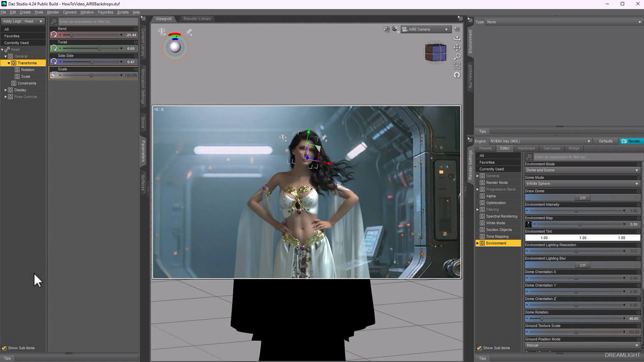Select the Tone Mapping category

point(497,236)
